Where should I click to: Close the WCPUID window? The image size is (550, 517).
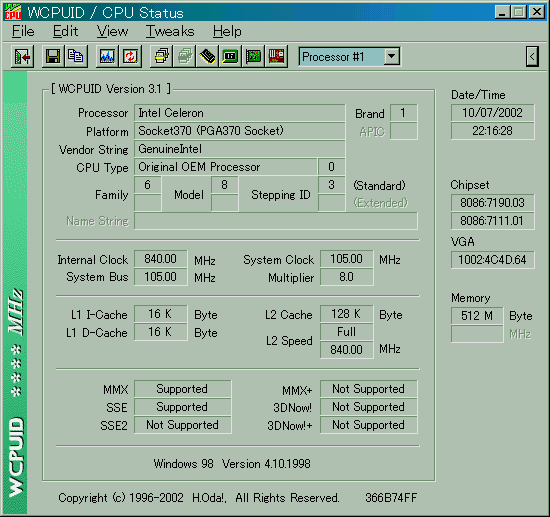pyautogui.click(x=537, y=12)
